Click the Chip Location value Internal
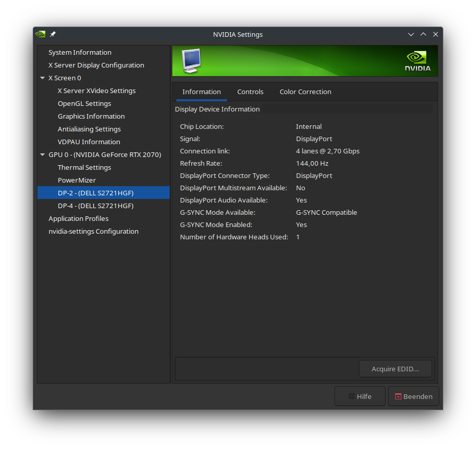 pos(309,127)
